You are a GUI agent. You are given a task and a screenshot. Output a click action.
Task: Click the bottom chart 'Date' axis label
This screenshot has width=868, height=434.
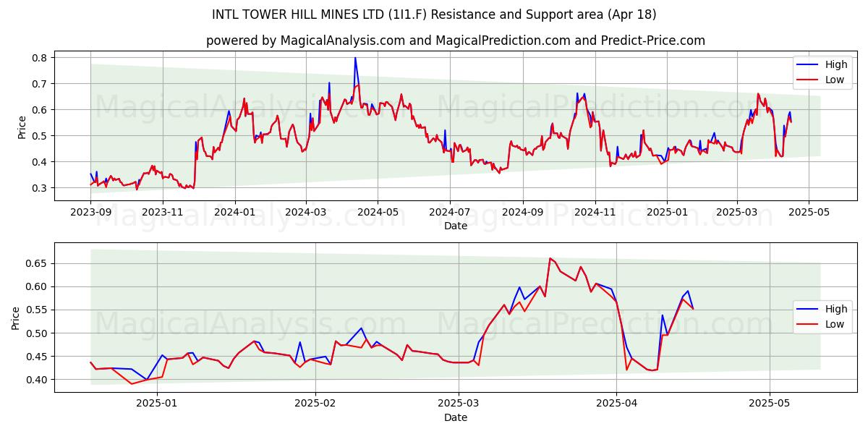tap(456, 417)
